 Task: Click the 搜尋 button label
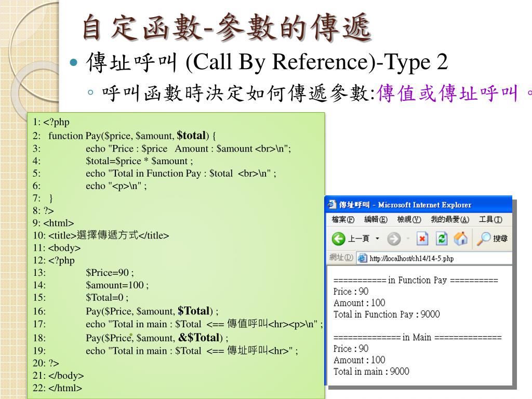(x=500, y=238)
